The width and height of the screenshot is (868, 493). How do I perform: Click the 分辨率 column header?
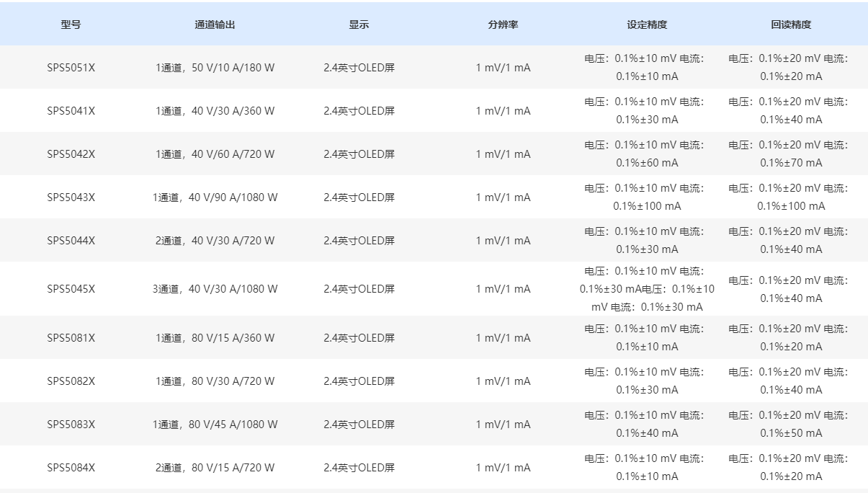point(503,25)
